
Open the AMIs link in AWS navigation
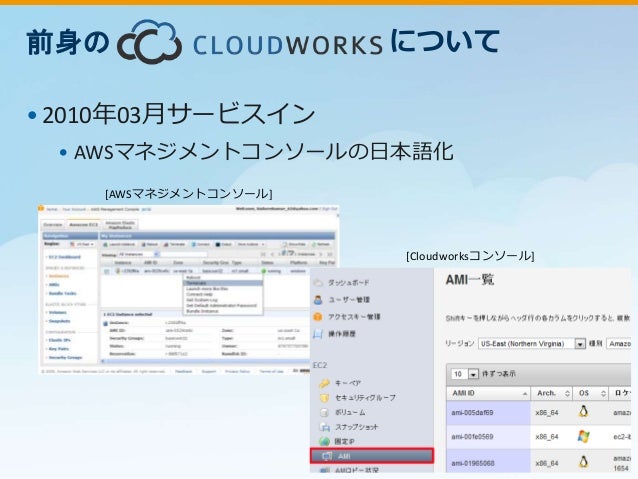coord(54,285)
